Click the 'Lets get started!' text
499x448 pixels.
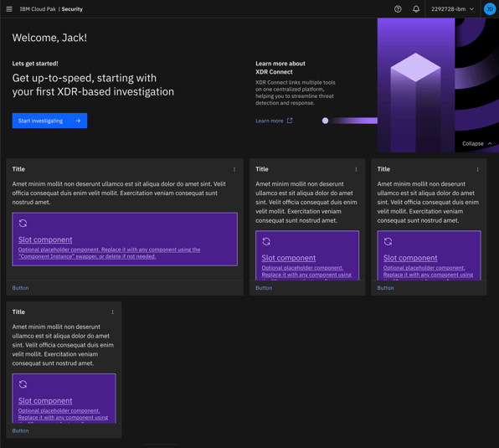point(35,64)
